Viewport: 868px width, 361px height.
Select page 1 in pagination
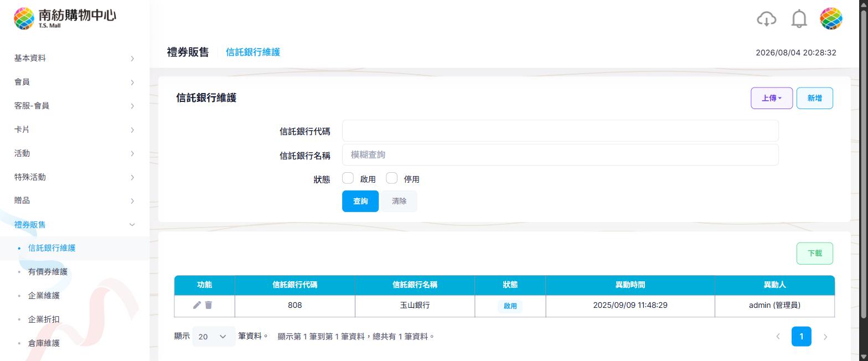click(801, 337)
